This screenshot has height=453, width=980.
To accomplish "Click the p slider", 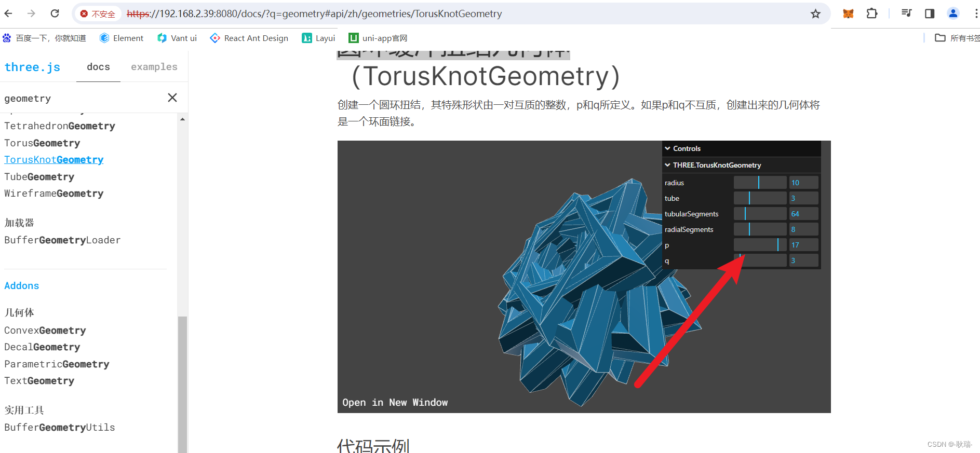I will (760, 245).
